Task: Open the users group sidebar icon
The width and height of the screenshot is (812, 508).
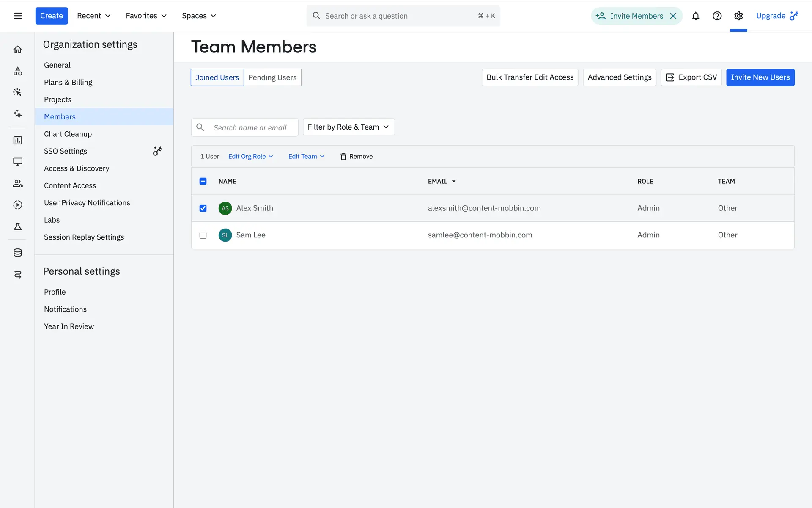Action: 18,183
